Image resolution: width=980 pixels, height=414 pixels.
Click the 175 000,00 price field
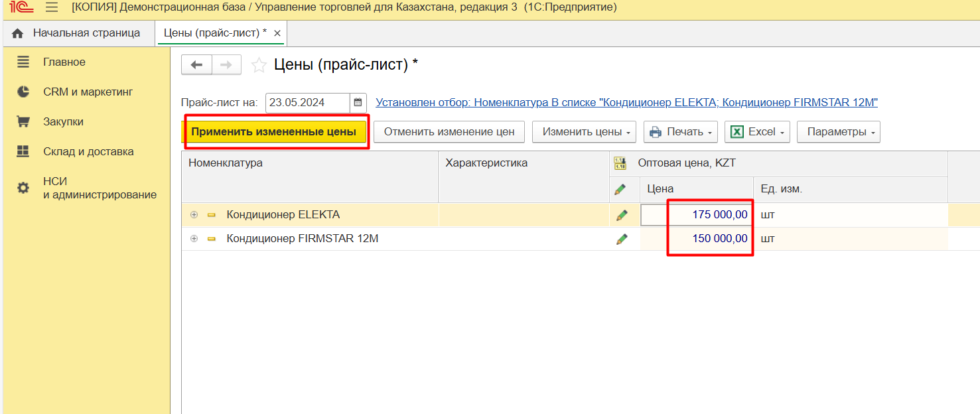click(697, 215)
